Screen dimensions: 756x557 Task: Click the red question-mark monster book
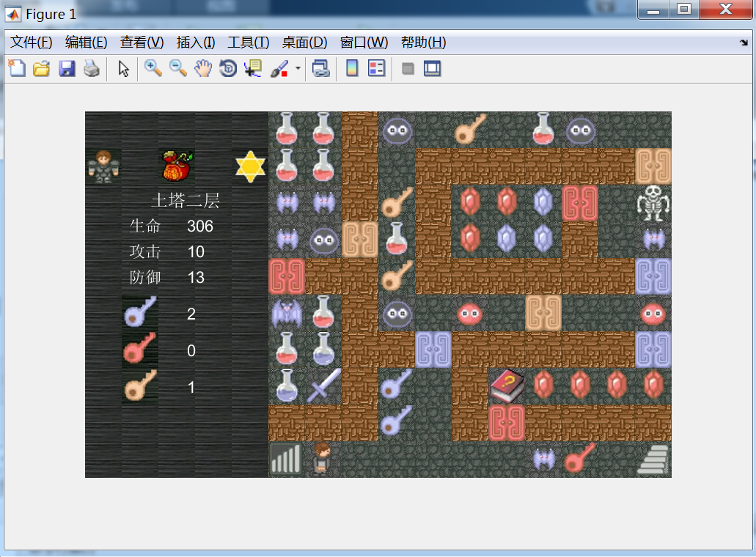(507, 386)
